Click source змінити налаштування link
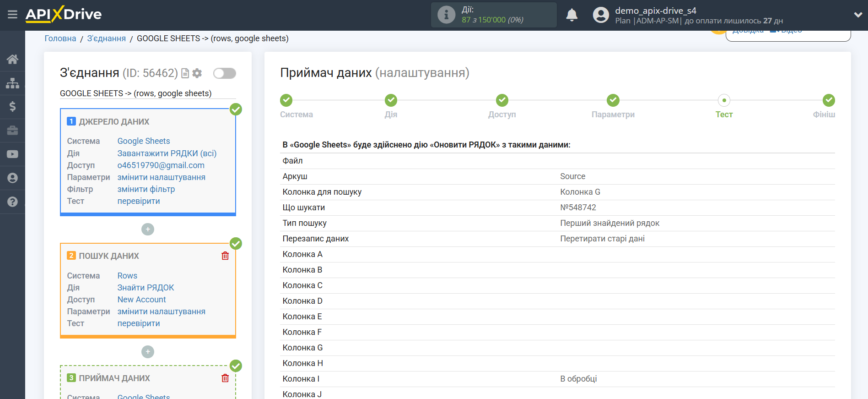Image resolution: width=868 pixels, height=399 pixels. tap(162, 177)
